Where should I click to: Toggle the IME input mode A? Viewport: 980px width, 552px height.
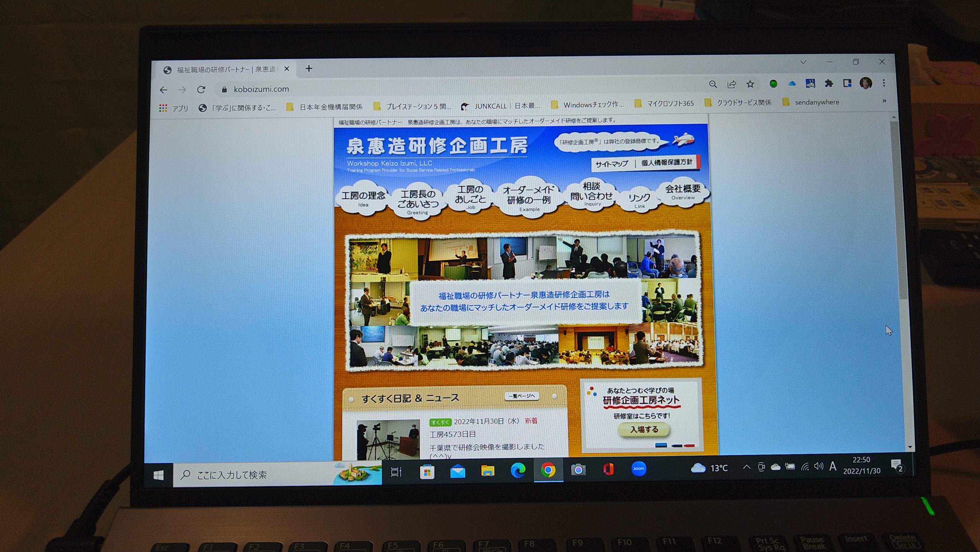(833, 466)
